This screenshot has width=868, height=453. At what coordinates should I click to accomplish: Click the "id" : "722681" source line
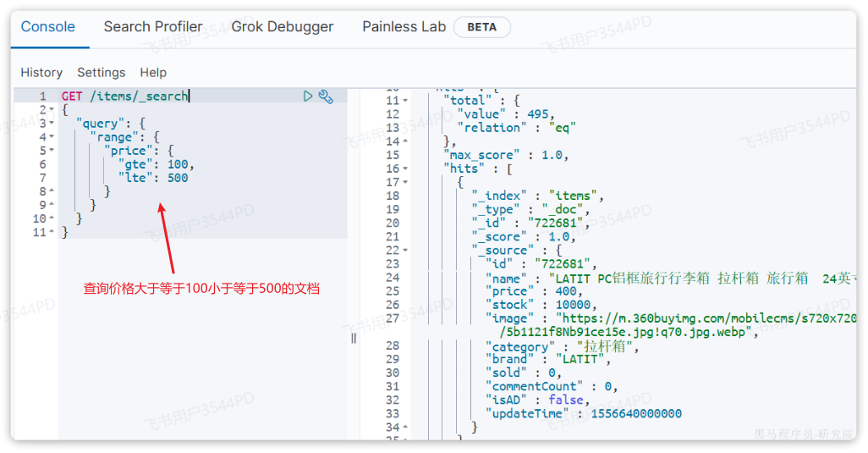coord(541,263)
